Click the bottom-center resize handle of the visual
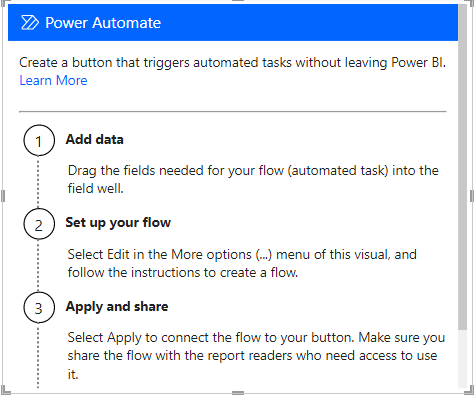Screen dimensions: 476x400 [x=238, y=393]
